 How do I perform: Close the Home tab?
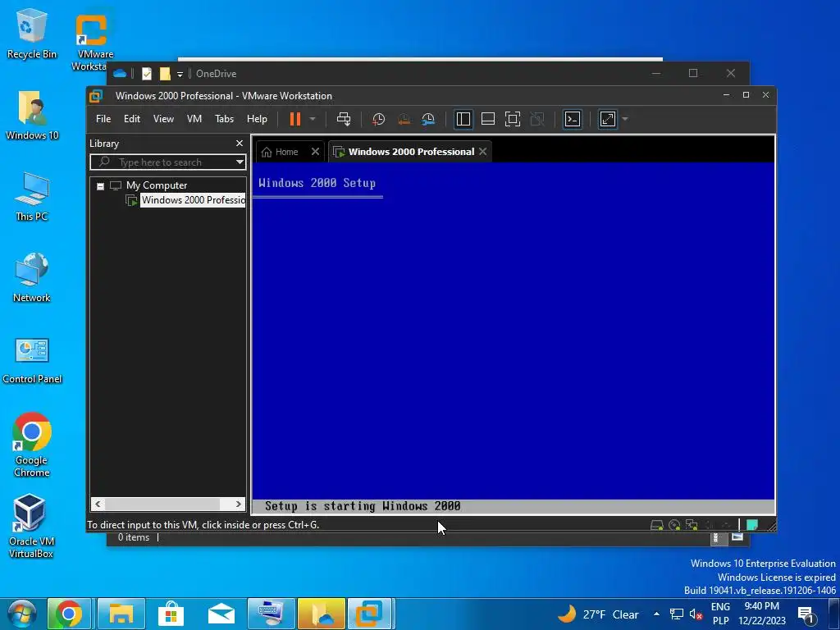click(x=316, y=152)
